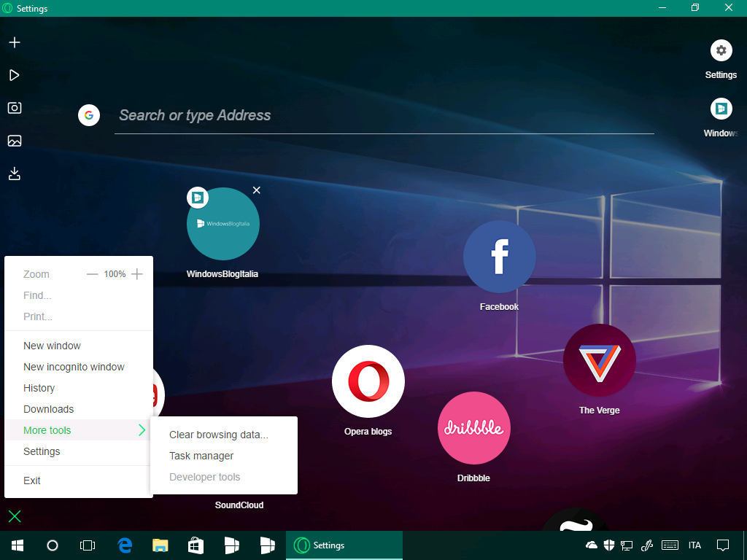Open the Settings gear tab bubble

(x=721, y=50)
